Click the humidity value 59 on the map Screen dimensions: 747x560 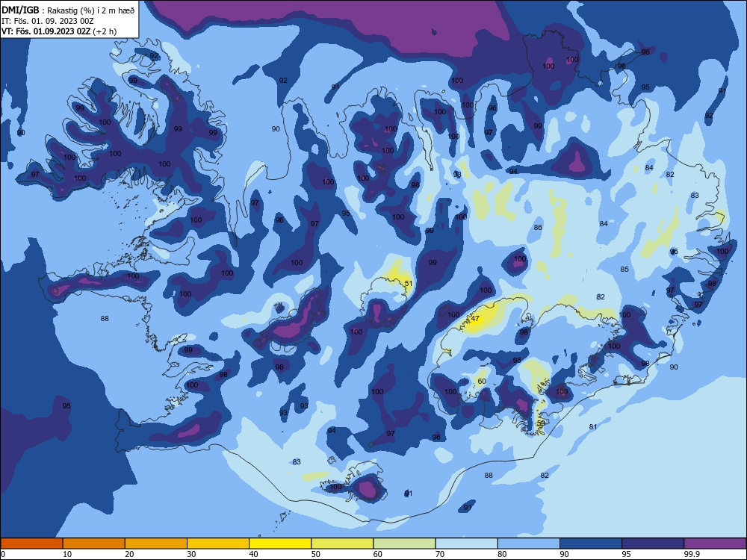[541, 423]
